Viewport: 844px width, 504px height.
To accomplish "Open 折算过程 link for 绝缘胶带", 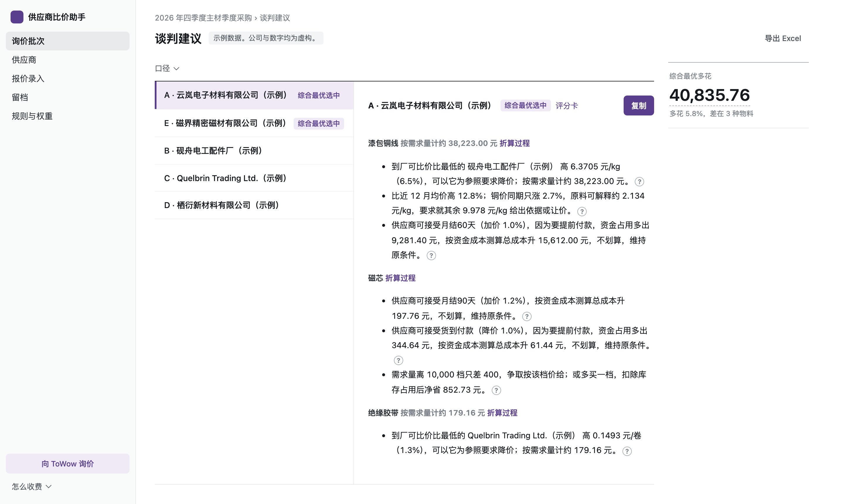I will (x=502, y=413).
